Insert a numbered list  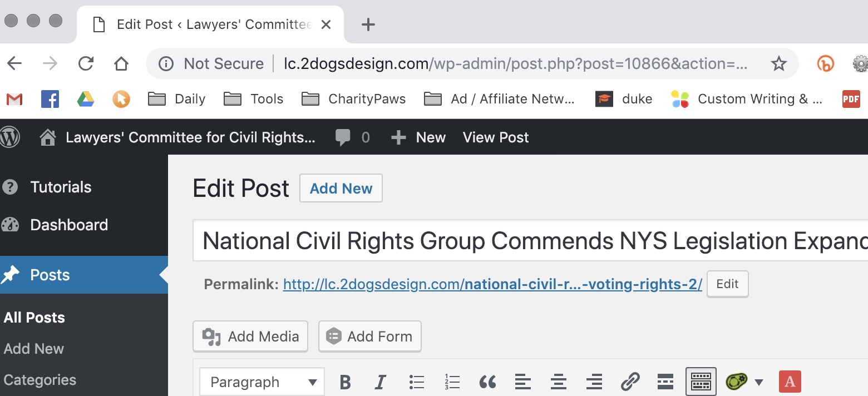coord(452,382)
